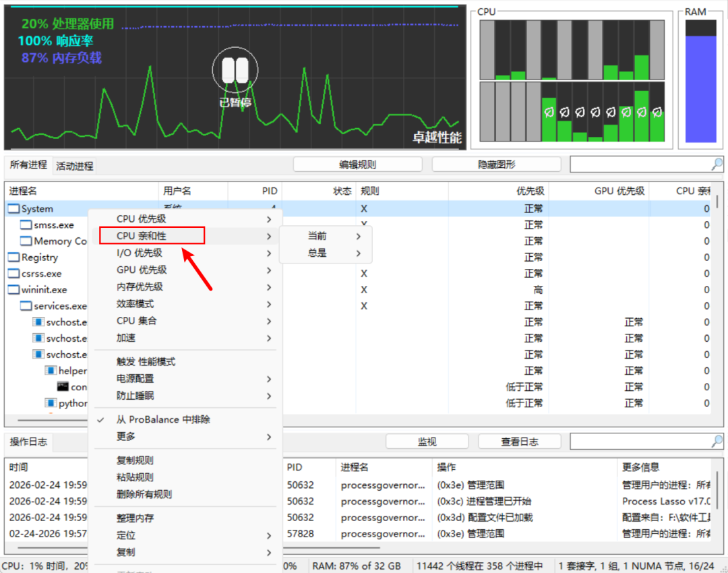Click the smss.exe process icon
Viewport: 728px width, 573px height.
click(x=26, y=225)
